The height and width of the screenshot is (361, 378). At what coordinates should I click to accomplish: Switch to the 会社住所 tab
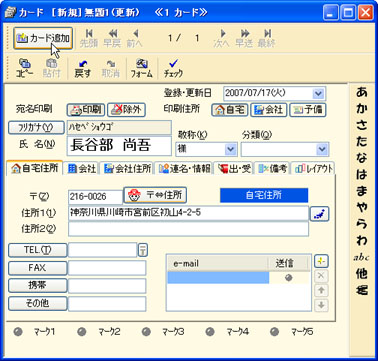click(x=127, y=169)
